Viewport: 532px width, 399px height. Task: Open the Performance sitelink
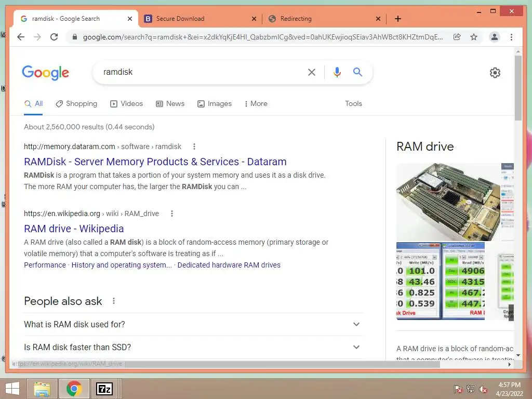pyautogui.click(x=45, y=265)
